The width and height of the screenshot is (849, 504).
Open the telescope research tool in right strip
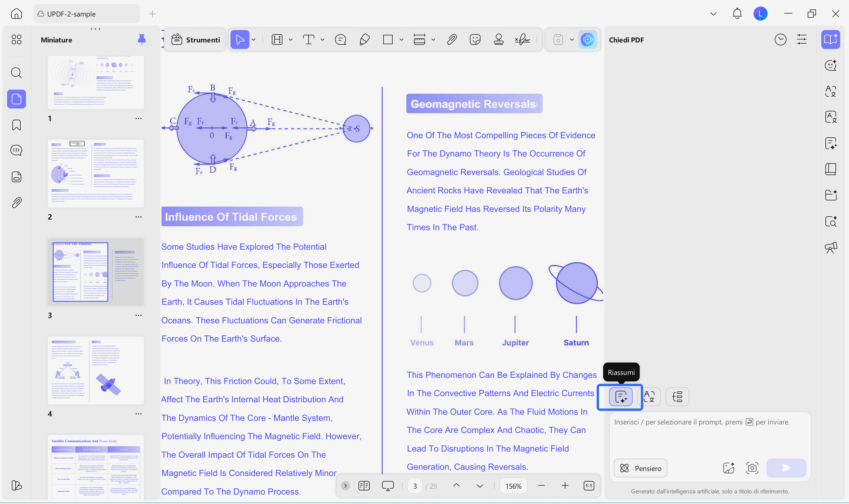pyautogui.click(x=831, y=248)
